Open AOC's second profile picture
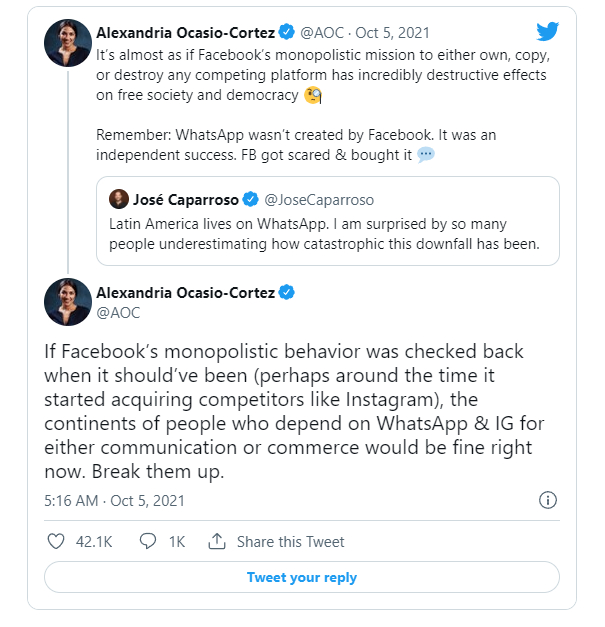 coord(69,301)
